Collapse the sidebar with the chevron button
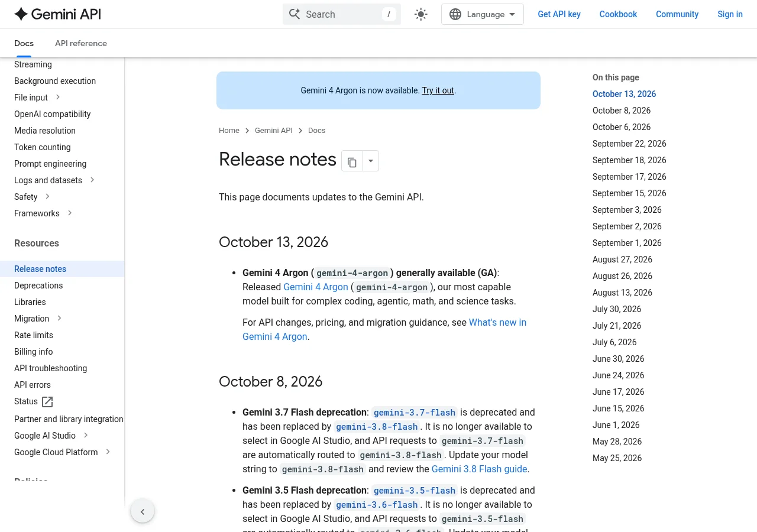Viewport: 757px width, 532px height. (143, 511)
